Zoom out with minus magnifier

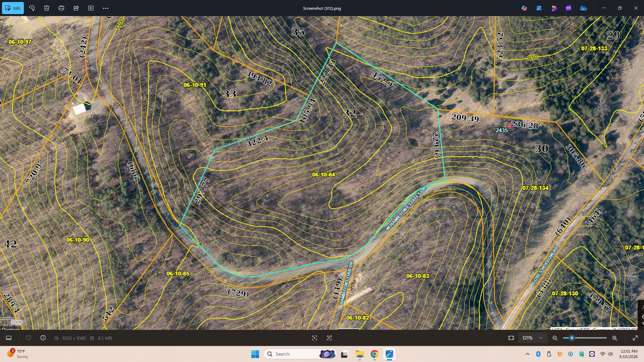(x=555, y=338)
